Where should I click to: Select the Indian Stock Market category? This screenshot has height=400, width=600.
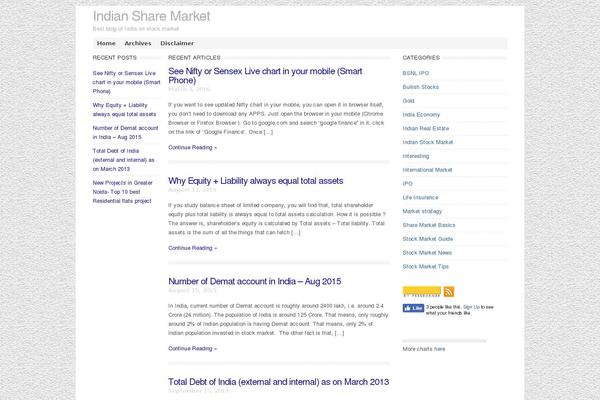[x=428, y=142]
